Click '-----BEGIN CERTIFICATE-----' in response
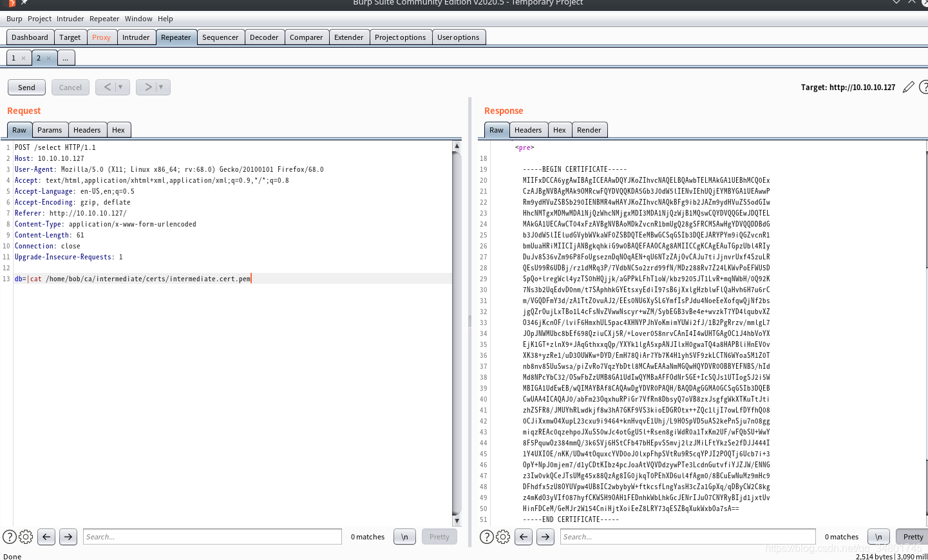The width and height of the screenshot is (928, 560). pyautogui.click(x=574, y=169)
